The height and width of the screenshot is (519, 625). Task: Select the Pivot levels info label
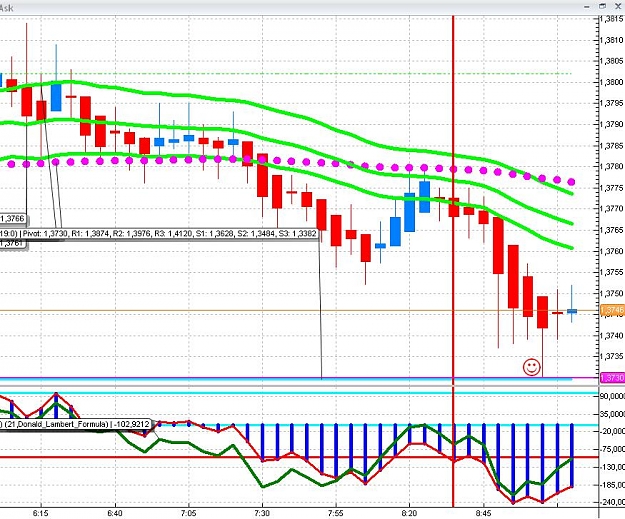coord(159,233)
